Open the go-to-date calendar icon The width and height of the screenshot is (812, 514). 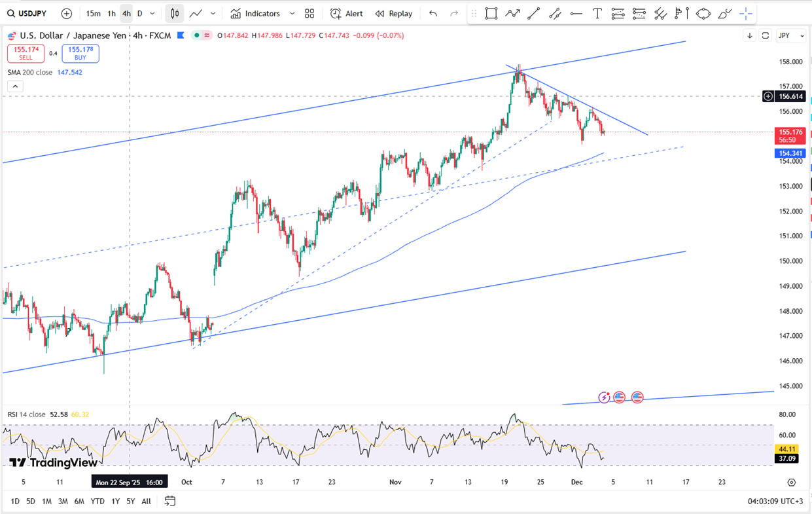pos(170,501)
